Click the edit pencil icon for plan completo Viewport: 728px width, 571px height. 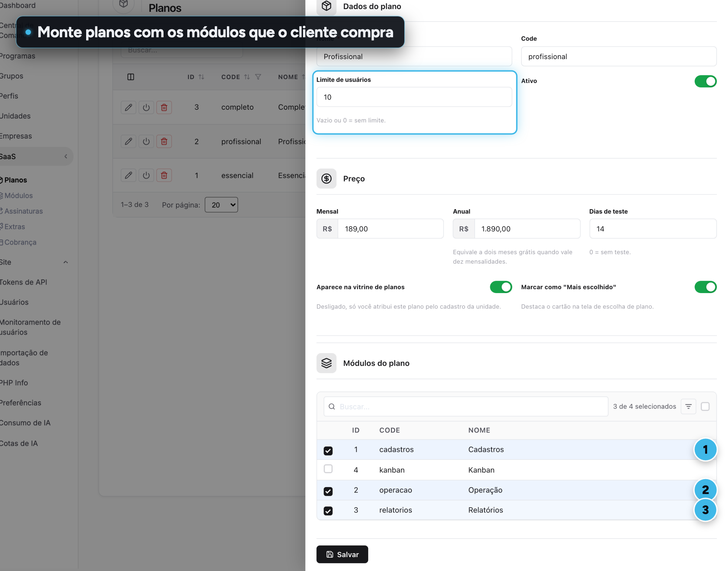pos(128,107)
